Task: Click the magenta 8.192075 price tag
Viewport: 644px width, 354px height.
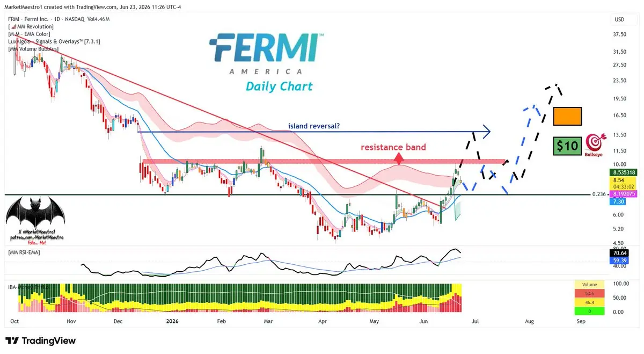Action: pos(623,193)
